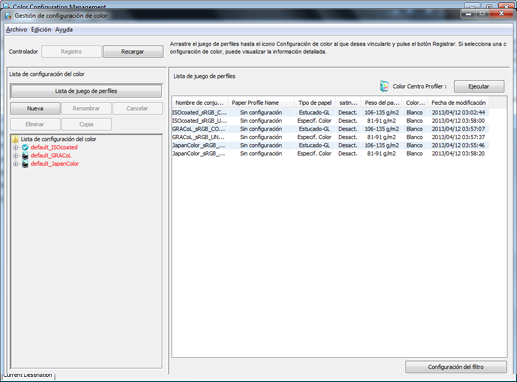Click the Lista de juego de perfiles button
The height and width of the screenshot is (382, 517).
pyautogui.click(x=86, y=91)
